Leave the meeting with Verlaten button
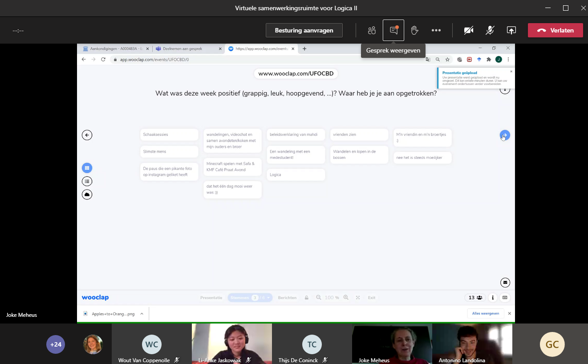 point(555,30)
